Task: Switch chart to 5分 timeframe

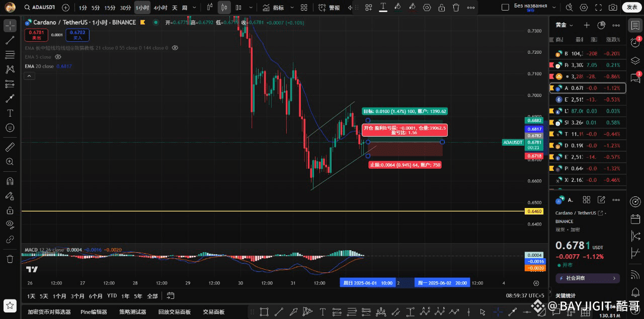Action: click(x=96, y=8)
